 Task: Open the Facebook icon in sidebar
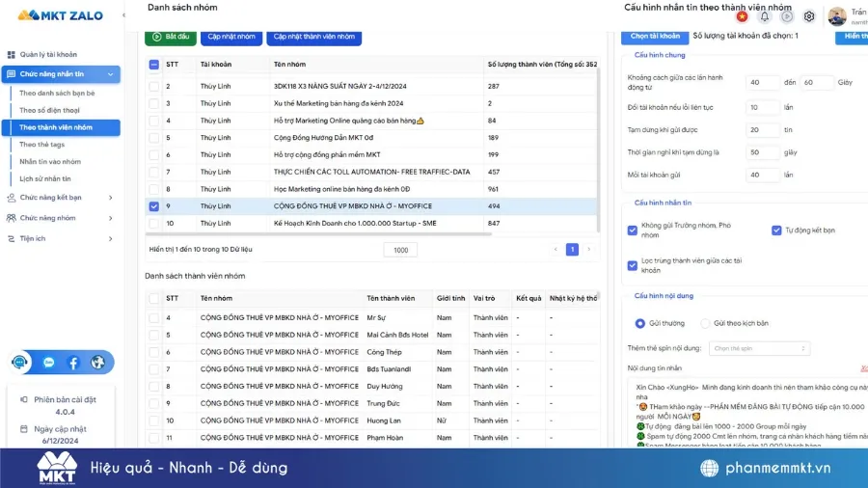73,363
